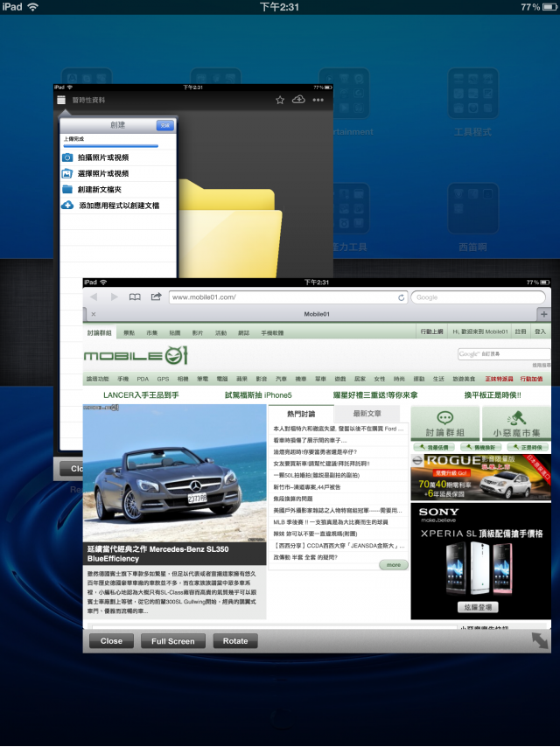
Task: Open the Safari share icon
Action: [x=156, y=297]
